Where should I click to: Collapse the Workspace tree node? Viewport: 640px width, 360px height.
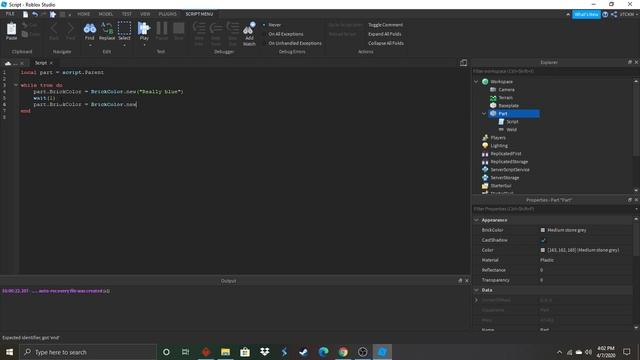[476, 82]
